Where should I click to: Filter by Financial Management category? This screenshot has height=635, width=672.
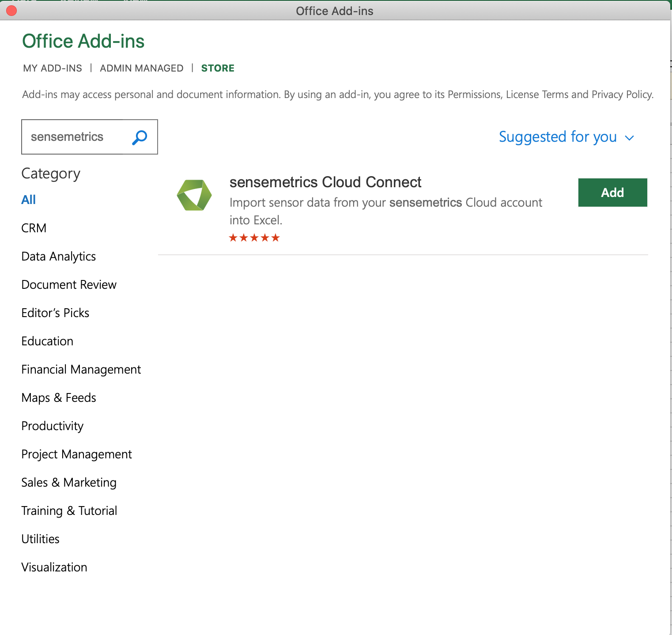[81, 369]
